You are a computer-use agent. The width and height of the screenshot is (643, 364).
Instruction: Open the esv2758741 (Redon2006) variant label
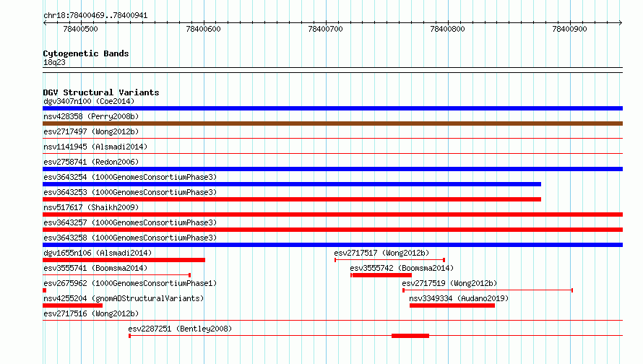pyautogui.click(x=91, y=162)
